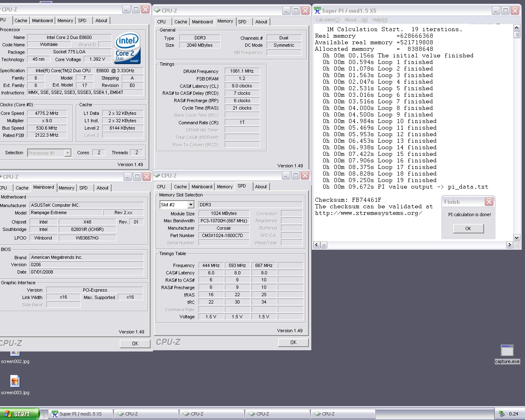Close the Finish dialog with X
525x420 pixels.
tap(489, 202)
